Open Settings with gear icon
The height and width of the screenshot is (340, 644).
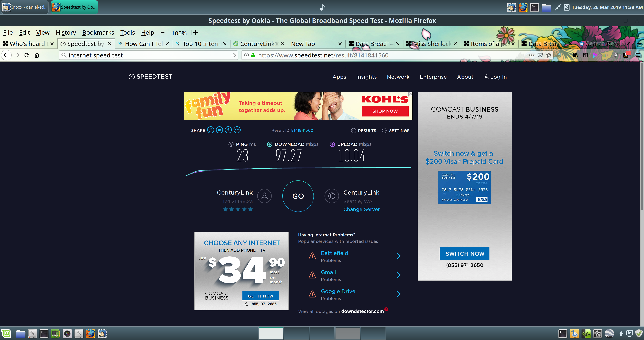[385, 131]
